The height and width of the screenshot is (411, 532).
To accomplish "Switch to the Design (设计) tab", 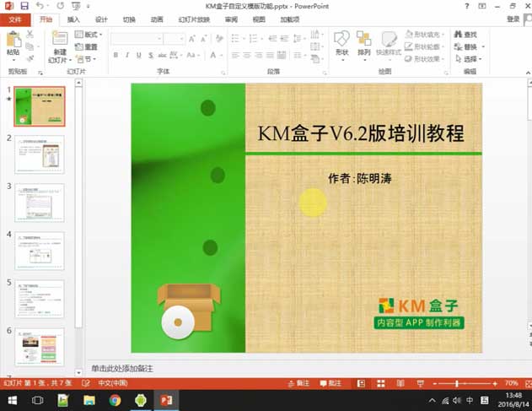I will coord(101,19).
